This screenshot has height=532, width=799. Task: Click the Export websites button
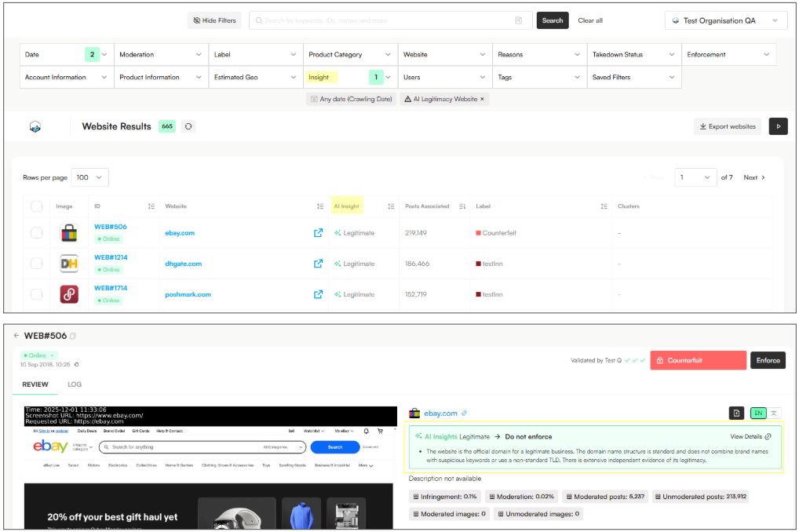pos(727,126)
